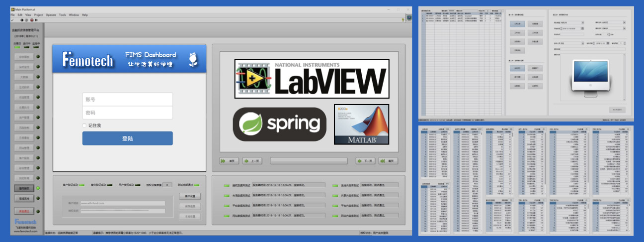644x242 pixels.
Task: Open the View menu
Action: click(x=28, y=15)
